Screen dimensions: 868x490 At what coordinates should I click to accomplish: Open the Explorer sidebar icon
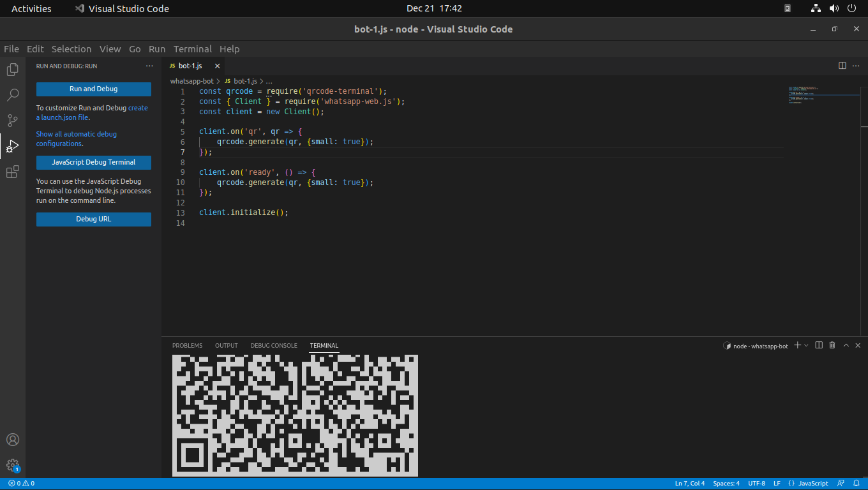point(12,70)
